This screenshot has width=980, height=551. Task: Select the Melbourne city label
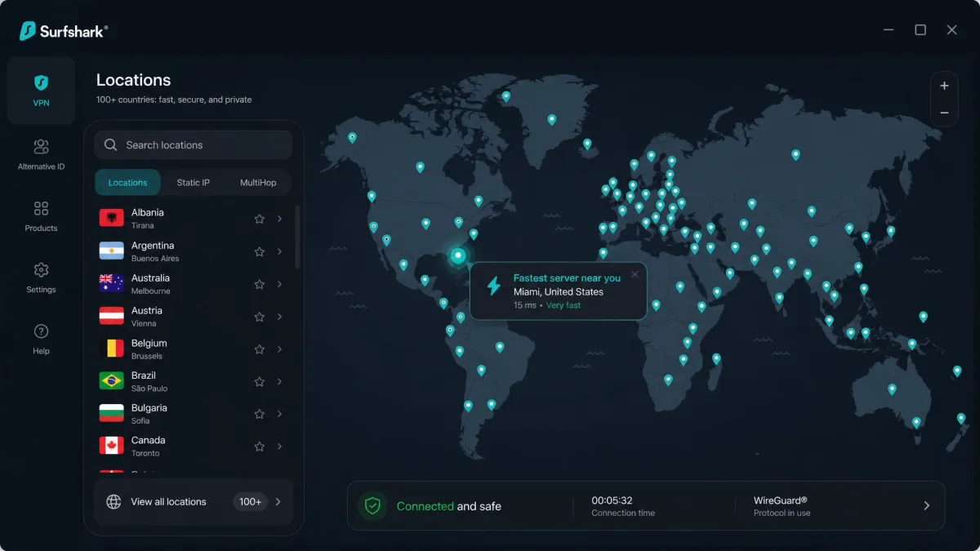[x=151, y=291]
